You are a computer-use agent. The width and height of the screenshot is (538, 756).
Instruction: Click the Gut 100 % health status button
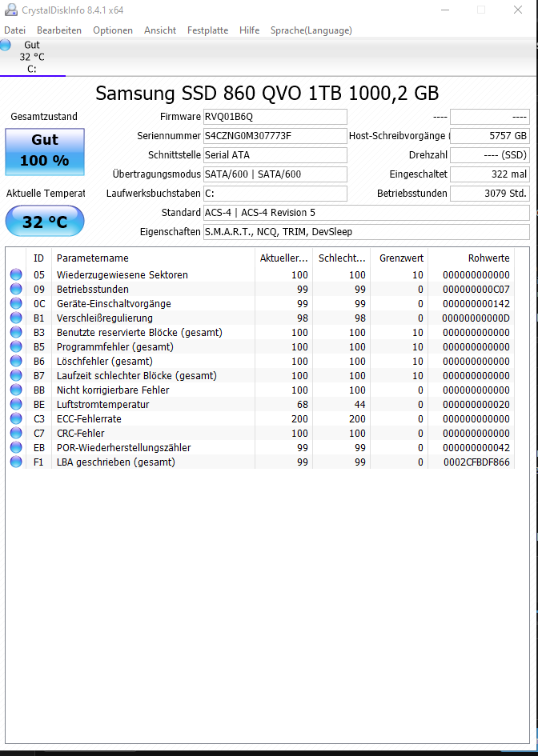tap(45, 151)
